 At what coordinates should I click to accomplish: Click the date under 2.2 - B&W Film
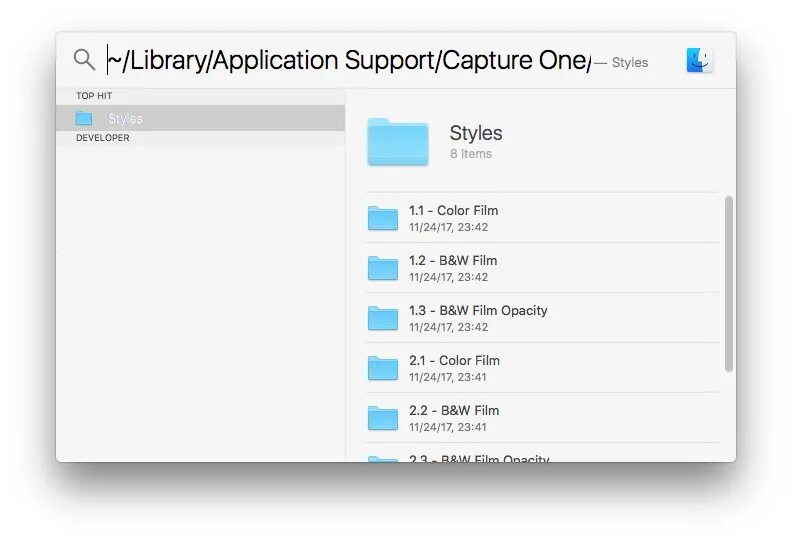click(x=448, y=427)
